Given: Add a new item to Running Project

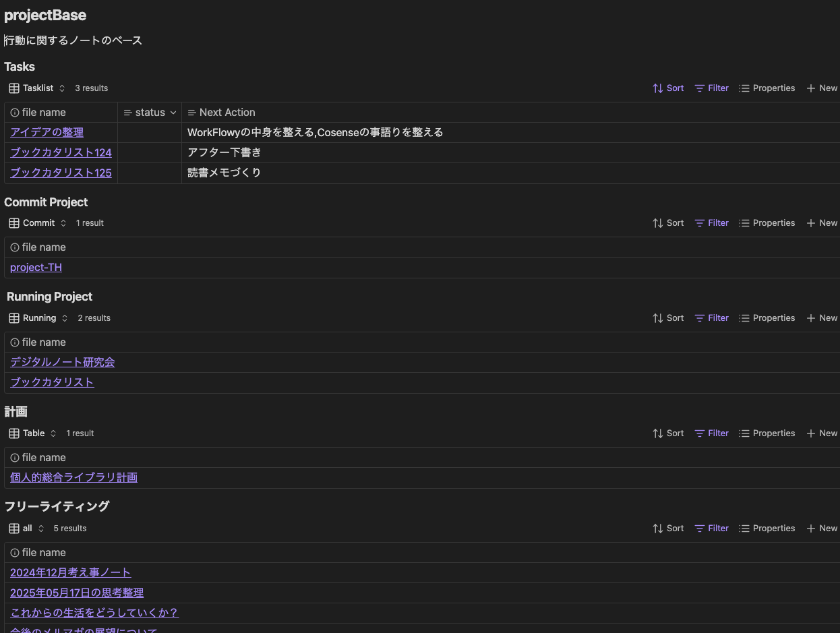Looking at the screenshot, I should pos(822,318).
